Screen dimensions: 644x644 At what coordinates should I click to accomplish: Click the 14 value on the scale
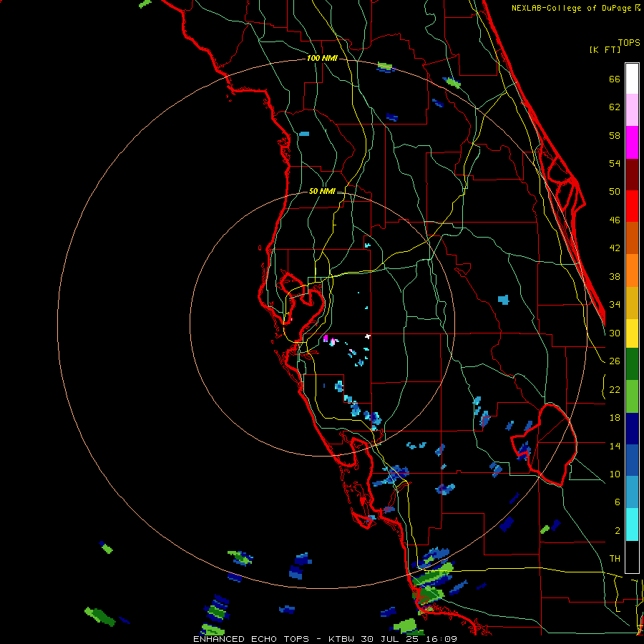615,446
